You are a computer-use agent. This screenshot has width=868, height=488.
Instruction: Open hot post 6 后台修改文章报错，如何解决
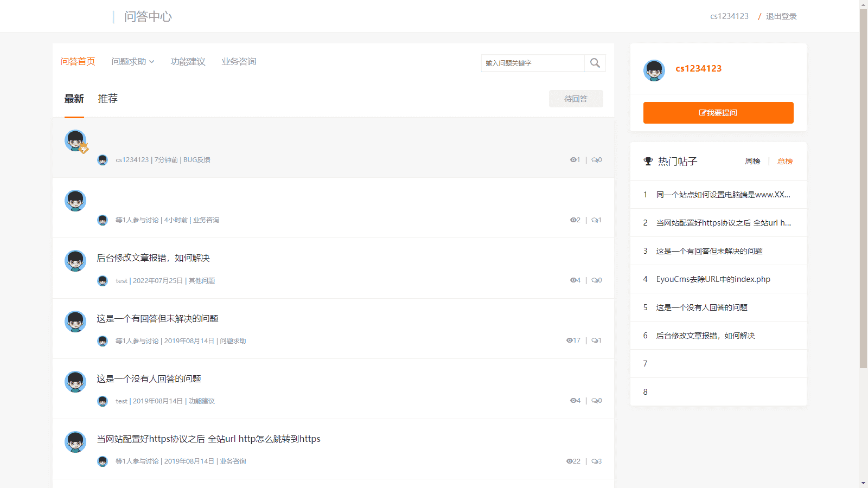click(x=706, y=336)
